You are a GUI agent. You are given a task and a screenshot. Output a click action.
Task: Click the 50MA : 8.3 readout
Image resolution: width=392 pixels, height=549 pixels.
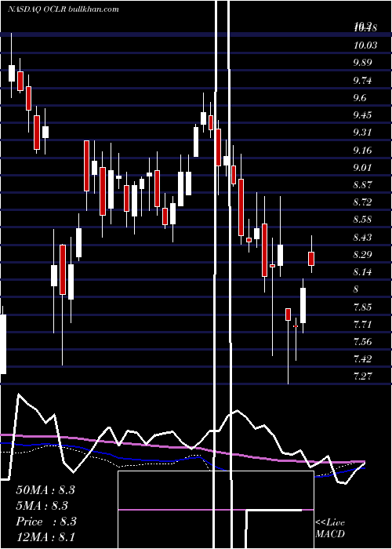click(45, 490)
